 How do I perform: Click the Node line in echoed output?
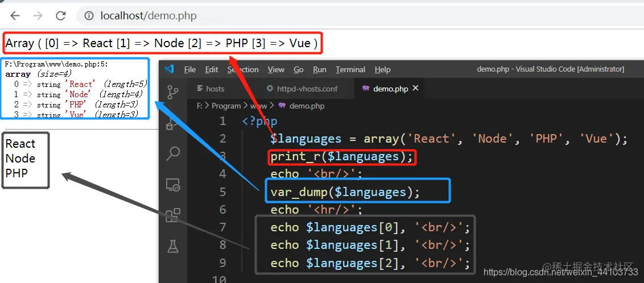[20, 159]
